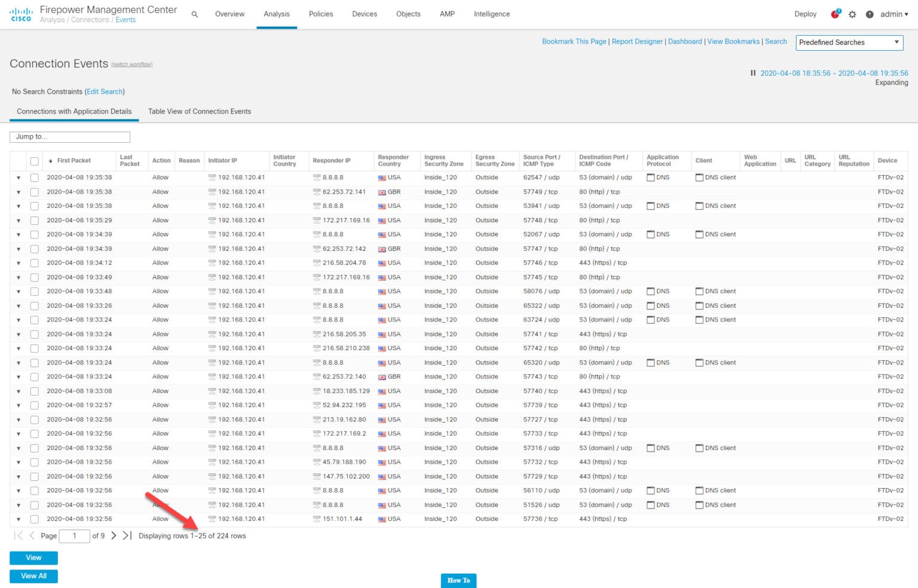Open the Policies menu
This screenshot has width=918, height=588.
[x=320, y=14]
